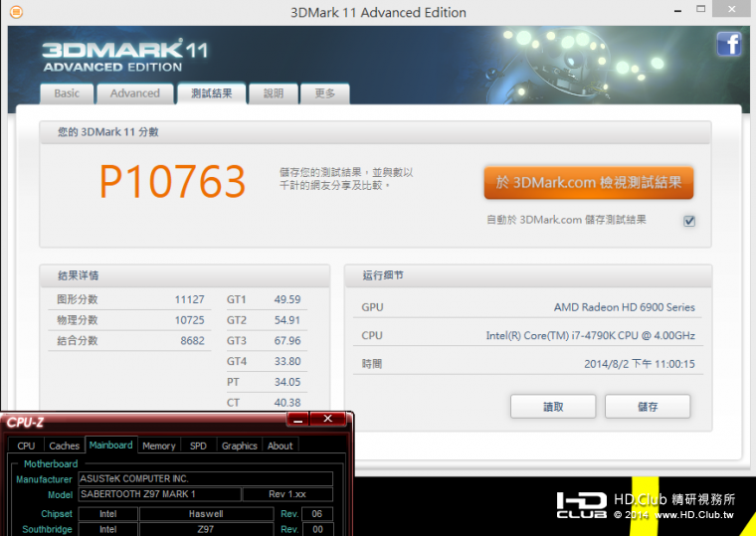
Task: Open Graphics tab in CPU-Z
Action: coord(239,446)
